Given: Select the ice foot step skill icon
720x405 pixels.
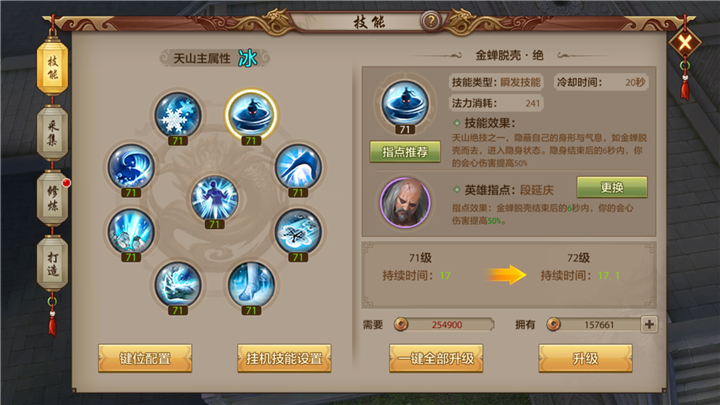Looking at the screenshot, I should point(251,284).
